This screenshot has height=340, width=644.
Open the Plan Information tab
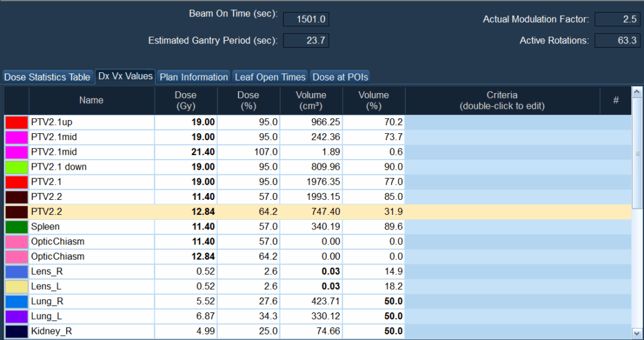[x=194, y=77]
